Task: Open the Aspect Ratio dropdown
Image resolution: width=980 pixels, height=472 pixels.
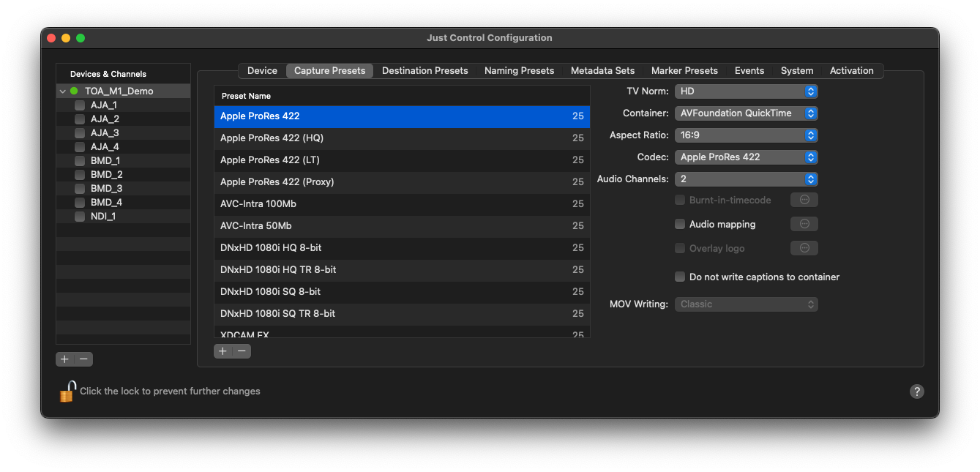Action: [746, 135]
